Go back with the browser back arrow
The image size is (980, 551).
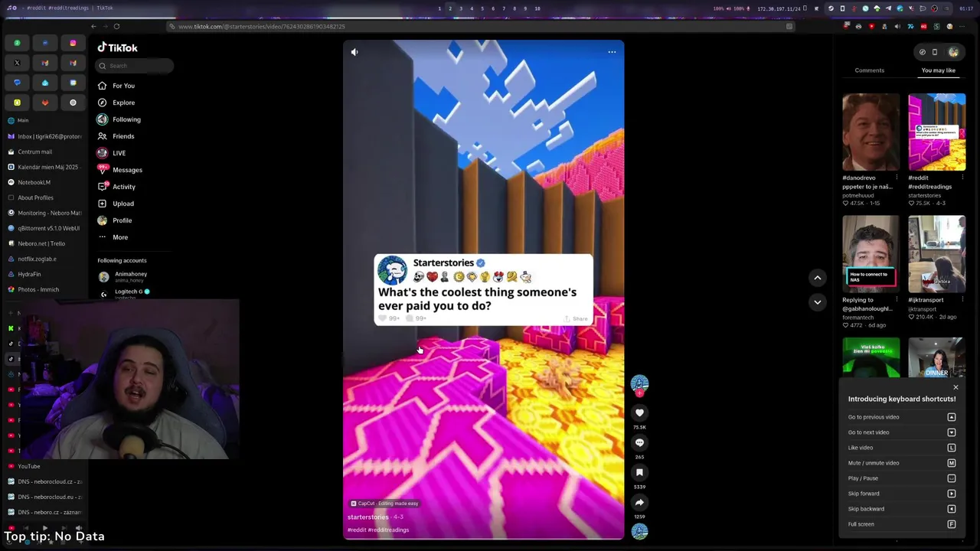93,27
